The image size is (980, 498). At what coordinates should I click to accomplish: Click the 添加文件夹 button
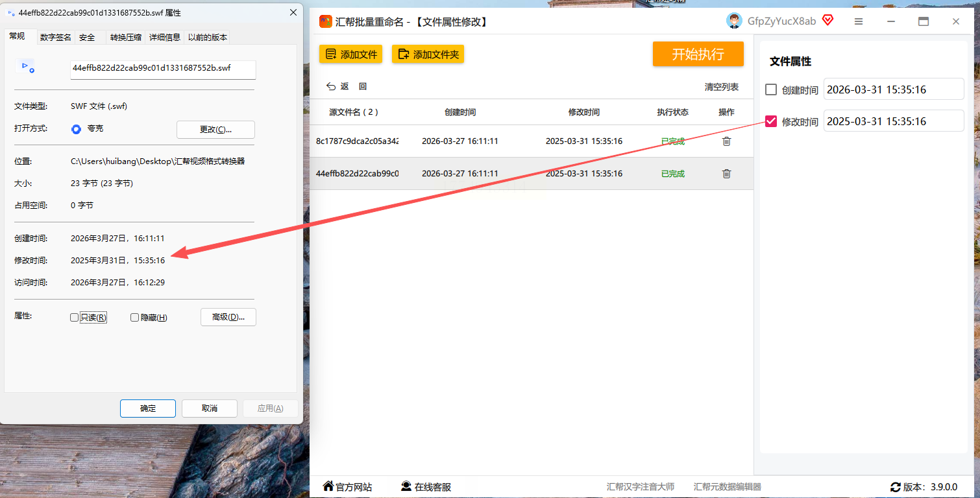pos(428,54)
